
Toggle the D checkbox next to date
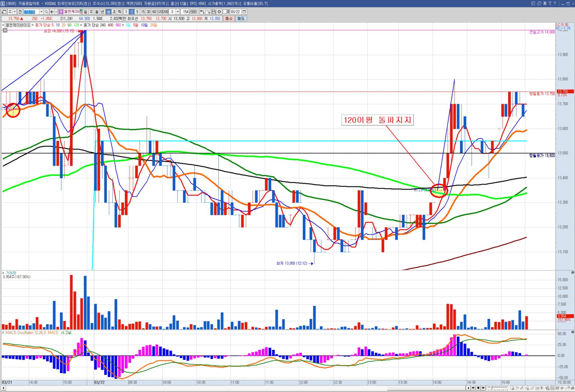pos(225,12)
